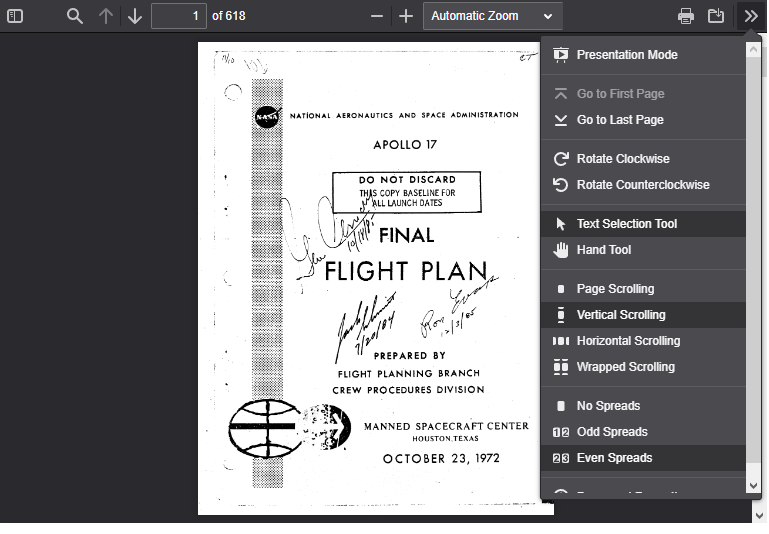Click the Vertical Scrolling icon
The height and width of the screenshot is (534, 769).
(x=561, y=315)
